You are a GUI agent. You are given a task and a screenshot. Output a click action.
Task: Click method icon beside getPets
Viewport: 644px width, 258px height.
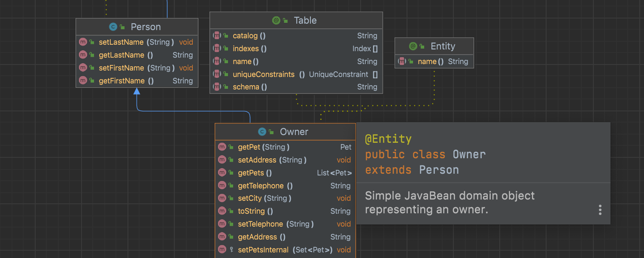click(x=222, y=173)
